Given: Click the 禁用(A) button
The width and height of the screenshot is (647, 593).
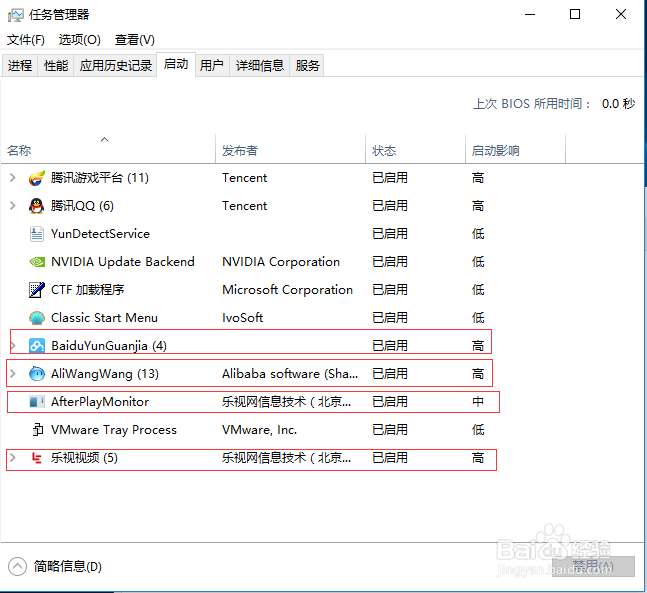Looking at the screenshot, I should tap(593, 566).
